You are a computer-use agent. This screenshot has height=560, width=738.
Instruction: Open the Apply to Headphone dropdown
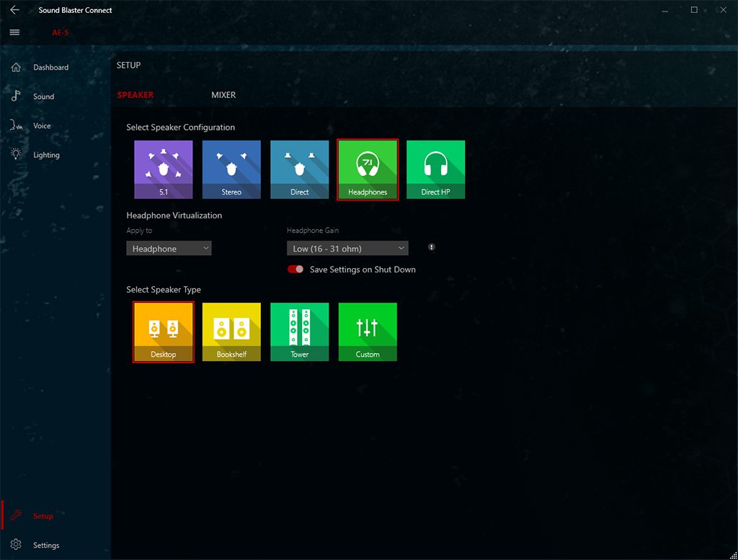point(169,249)
